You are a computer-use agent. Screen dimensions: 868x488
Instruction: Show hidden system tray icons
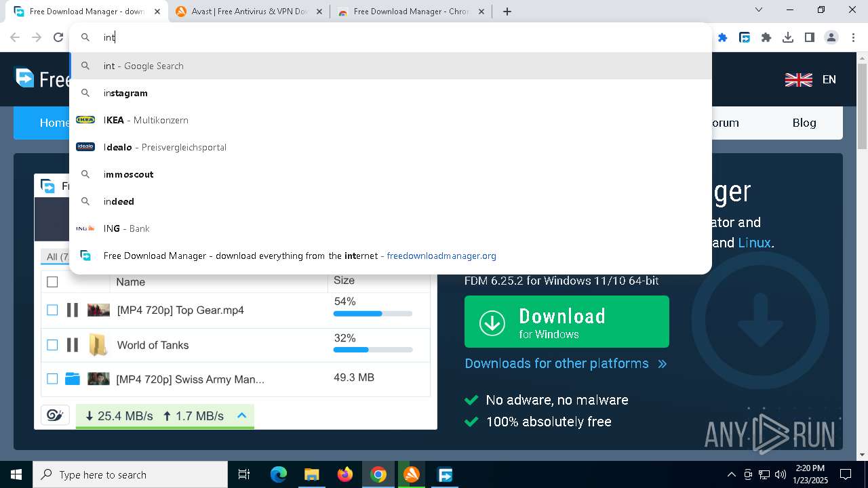[731, 474]
